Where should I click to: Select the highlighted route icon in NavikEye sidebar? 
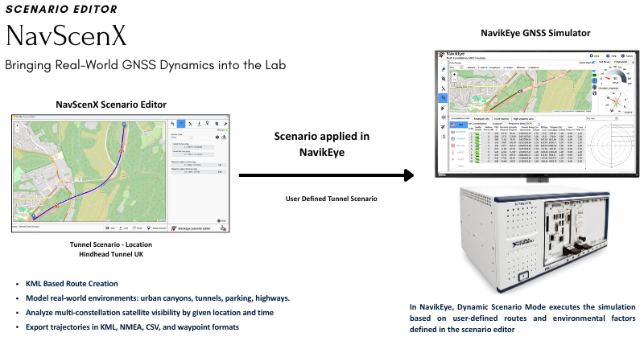point(443,98)
